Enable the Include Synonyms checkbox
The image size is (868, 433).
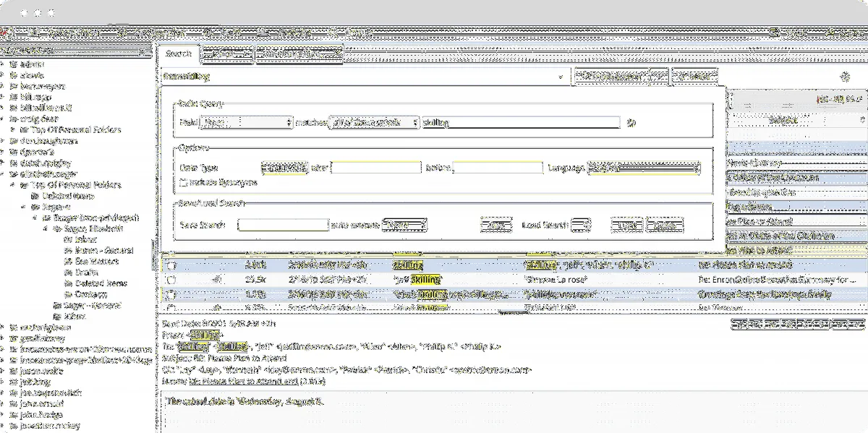183,182
